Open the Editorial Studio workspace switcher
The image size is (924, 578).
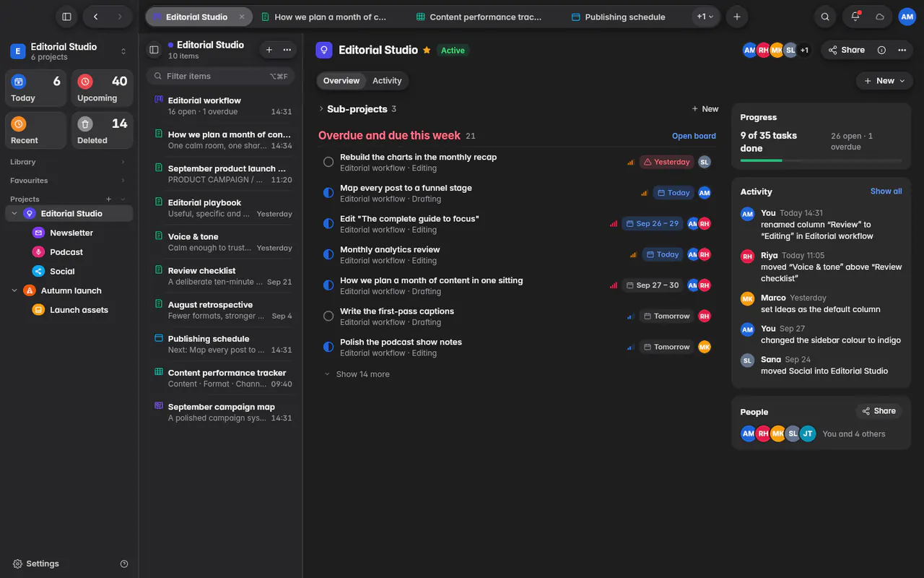tap(69, 51)
